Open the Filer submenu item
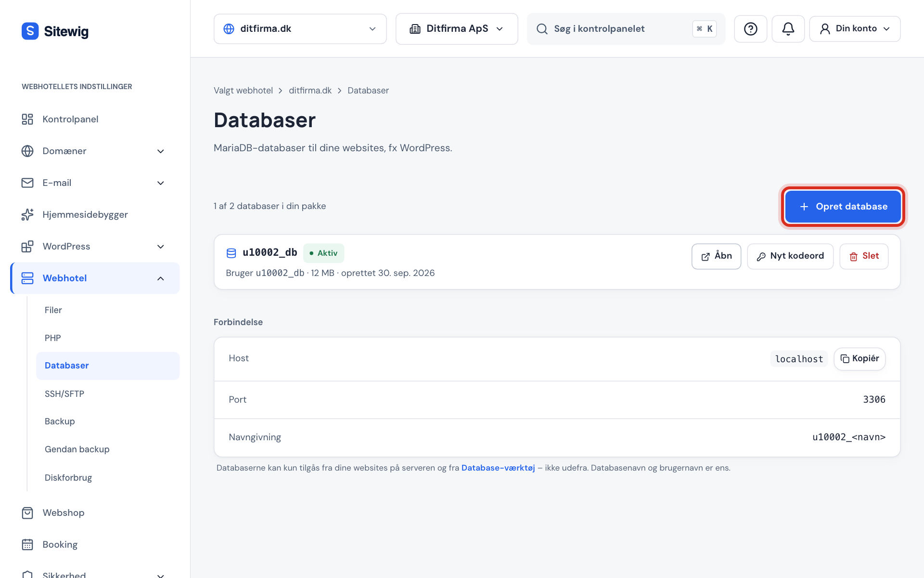 107,310
